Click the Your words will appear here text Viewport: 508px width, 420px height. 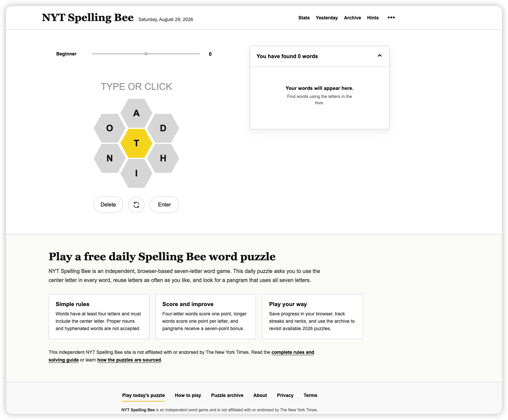320,88
